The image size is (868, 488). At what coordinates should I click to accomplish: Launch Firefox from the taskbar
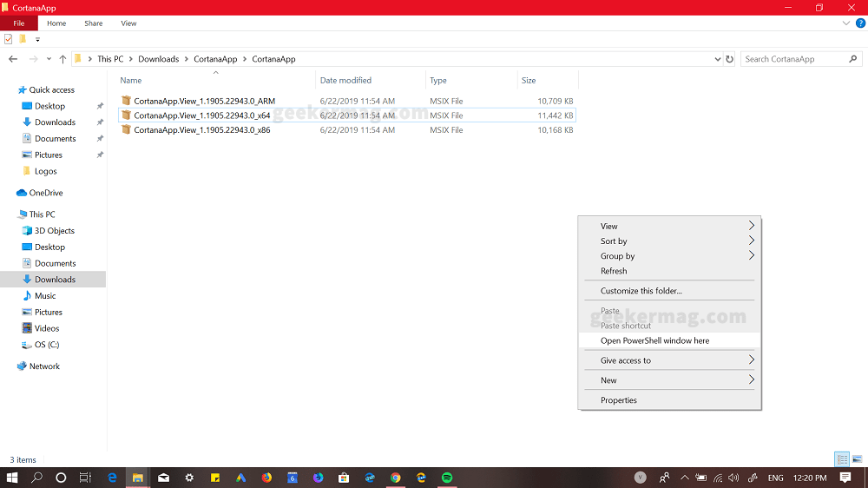266,478
